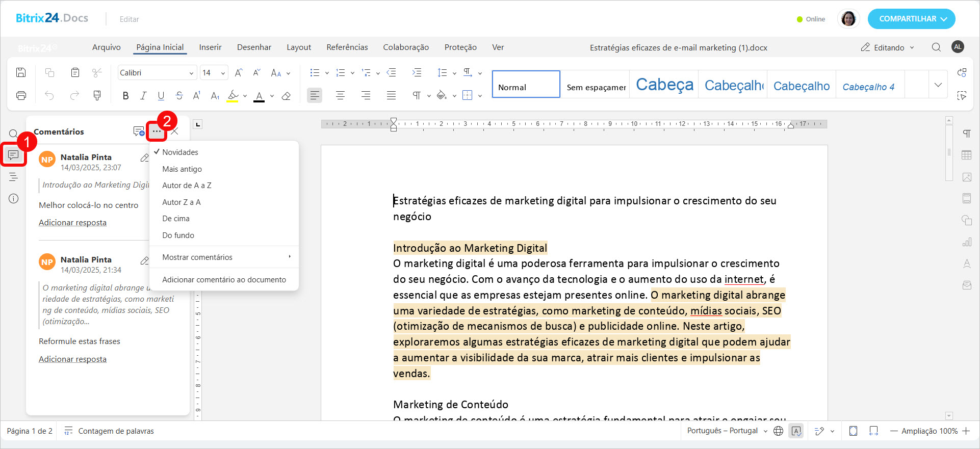
Task: Click the COMPARTILHAR button
Action: [x=911, y=19]
